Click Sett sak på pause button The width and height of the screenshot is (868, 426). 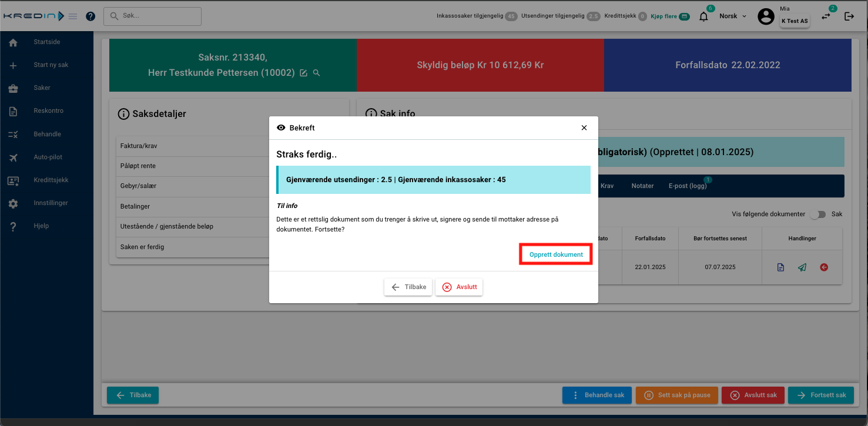677,395
